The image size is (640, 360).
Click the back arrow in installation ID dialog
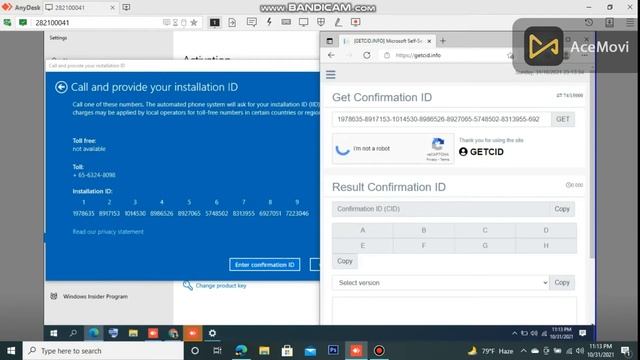(61, 87)
